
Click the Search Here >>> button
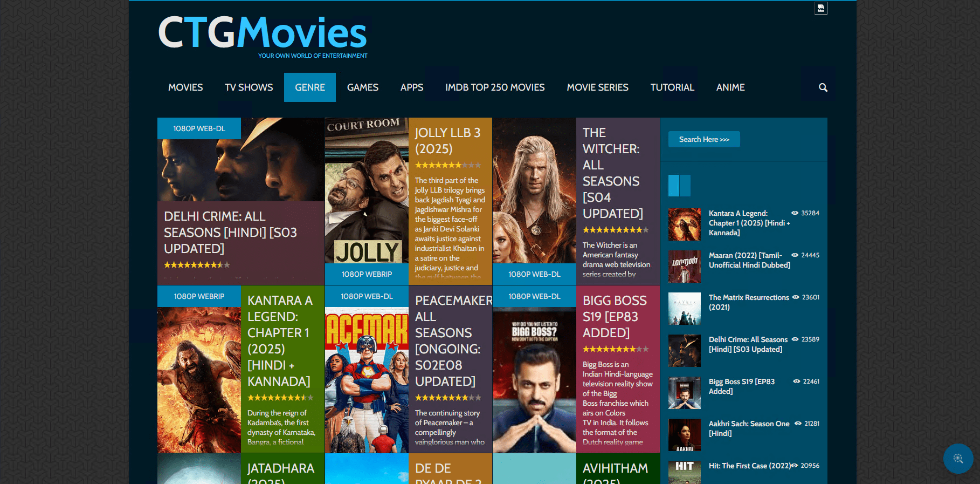click(x=704, y=139)
